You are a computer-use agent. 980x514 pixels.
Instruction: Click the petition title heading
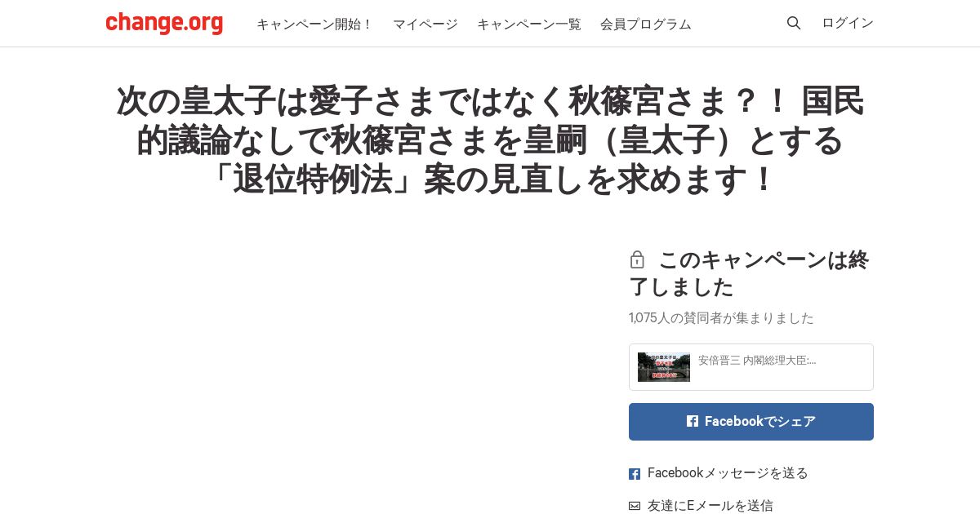(490, 140)
